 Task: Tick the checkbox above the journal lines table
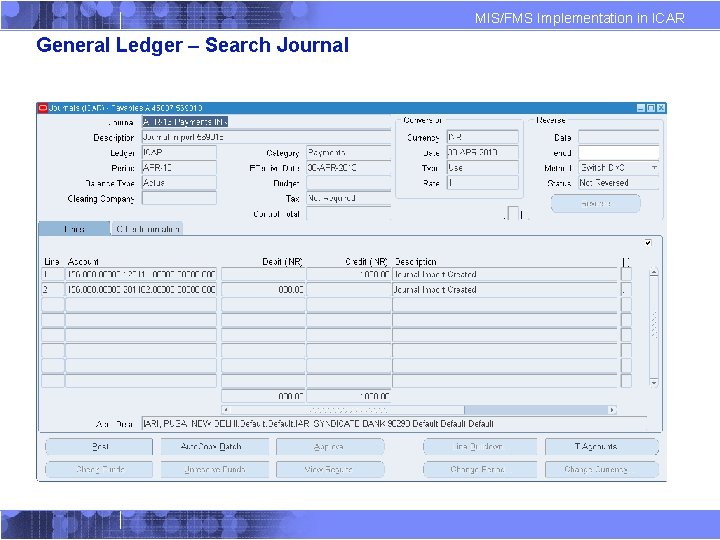click(x=648, y=242)
